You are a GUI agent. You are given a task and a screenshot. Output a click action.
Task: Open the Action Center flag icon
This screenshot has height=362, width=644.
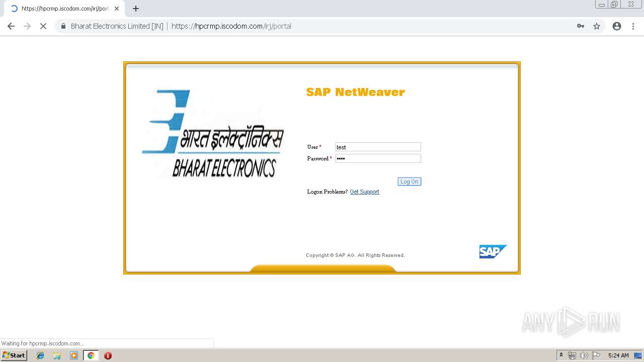point(596,355)
